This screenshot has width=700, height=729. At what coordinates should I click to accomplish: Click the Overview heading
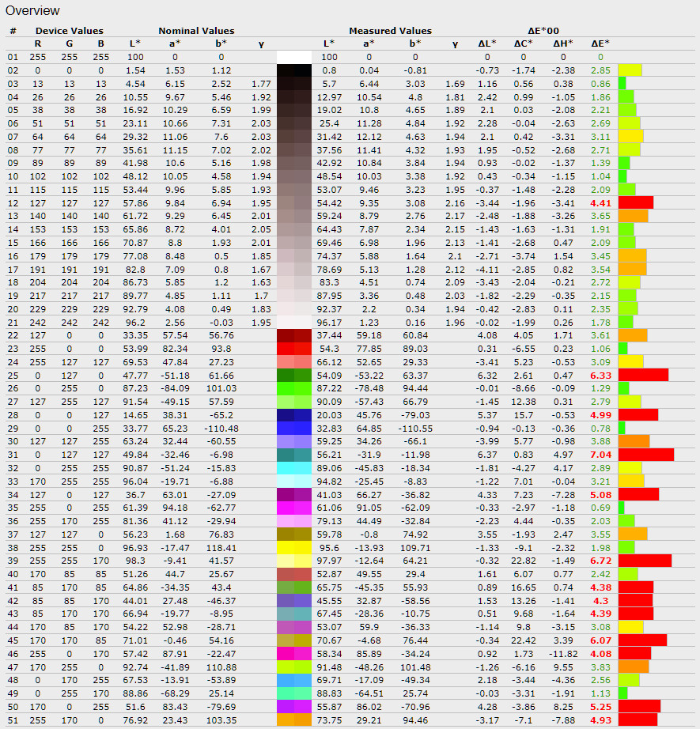pos(32,11)
